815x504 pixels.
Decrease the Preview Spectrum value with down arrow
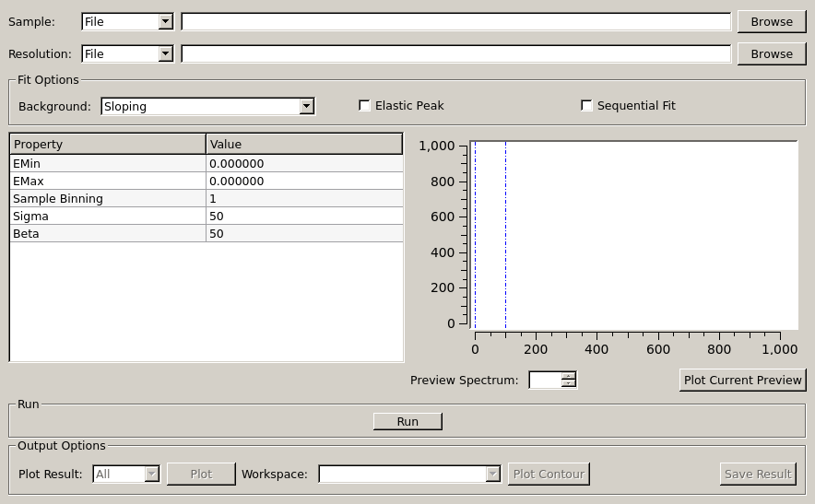tap(569, 384)
